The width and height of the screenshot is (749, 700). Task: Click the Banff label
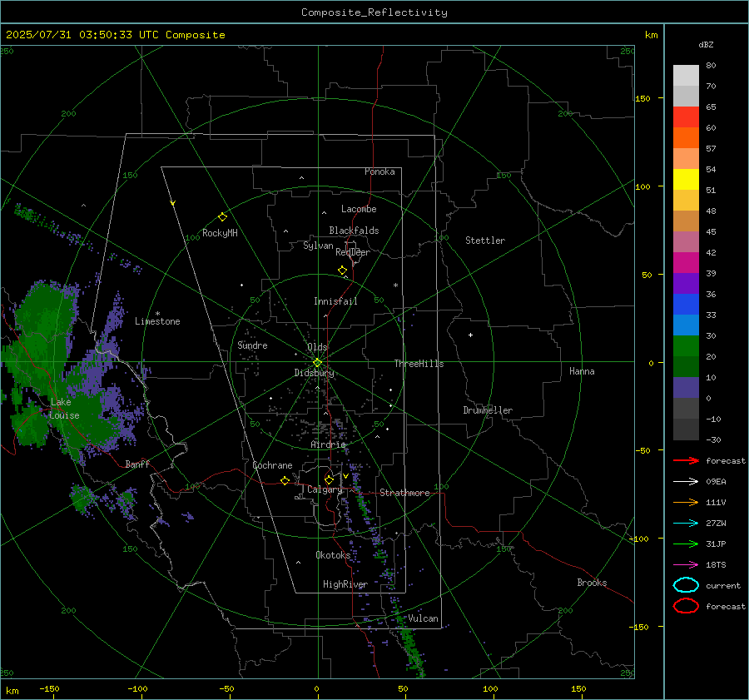(x=137, y=464)
